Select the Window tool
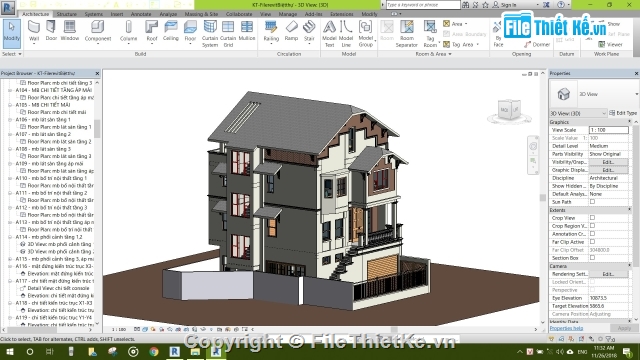This screenshot has width=640, height=360. [x=70, y=32]
